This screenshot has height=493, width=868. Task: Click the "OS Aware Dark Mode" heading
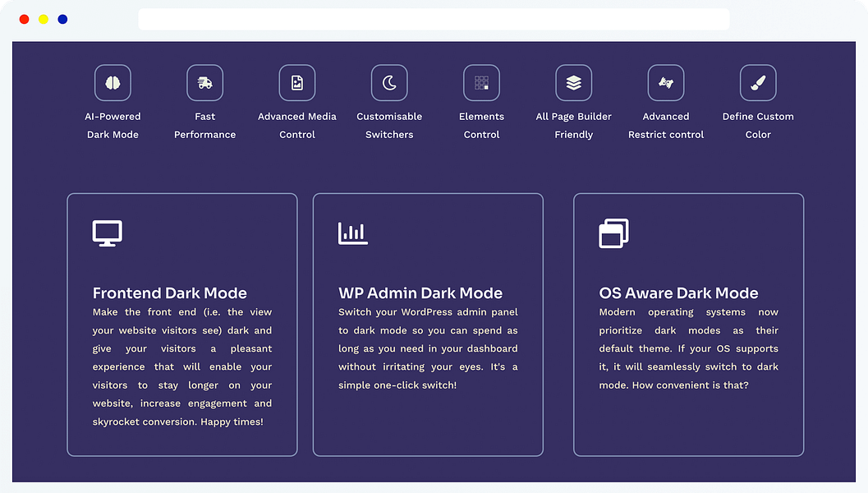[x=678, y=293]
